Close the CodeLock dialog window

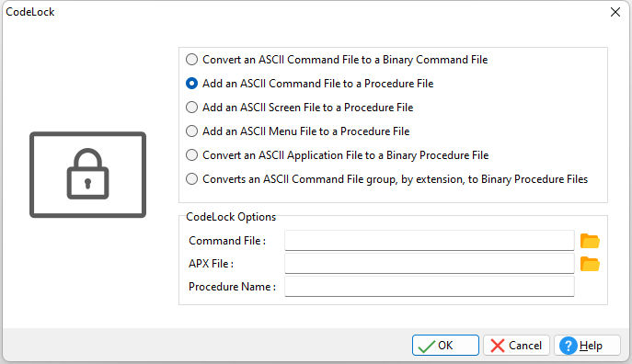pyautogui.click(x=615, y=12)
